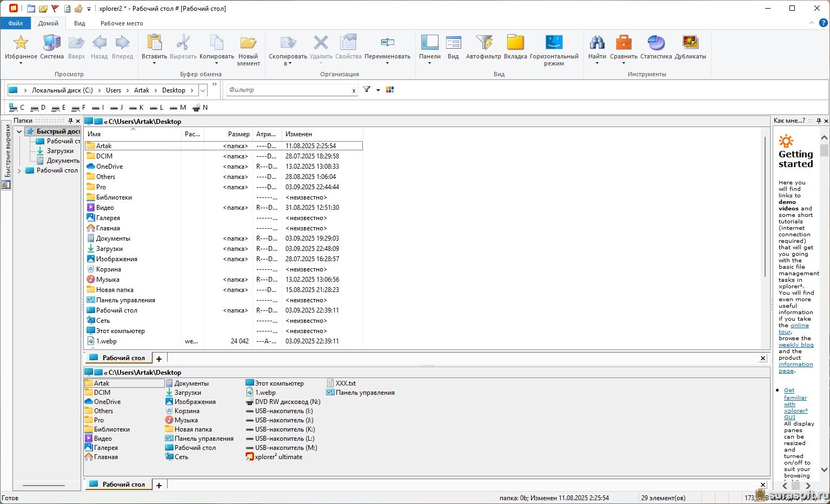Toggle pin on the help panel
830x504 pixels.
click(x=819, y=121)
